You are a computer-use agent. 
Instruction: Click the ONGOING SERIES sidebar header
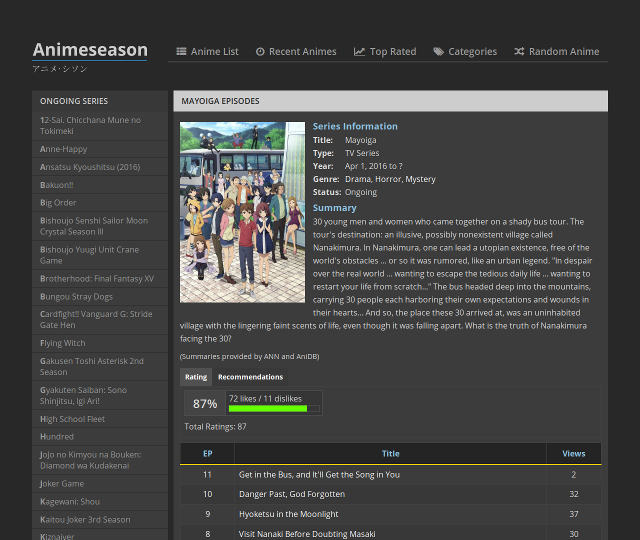click(x=100, y=101)
